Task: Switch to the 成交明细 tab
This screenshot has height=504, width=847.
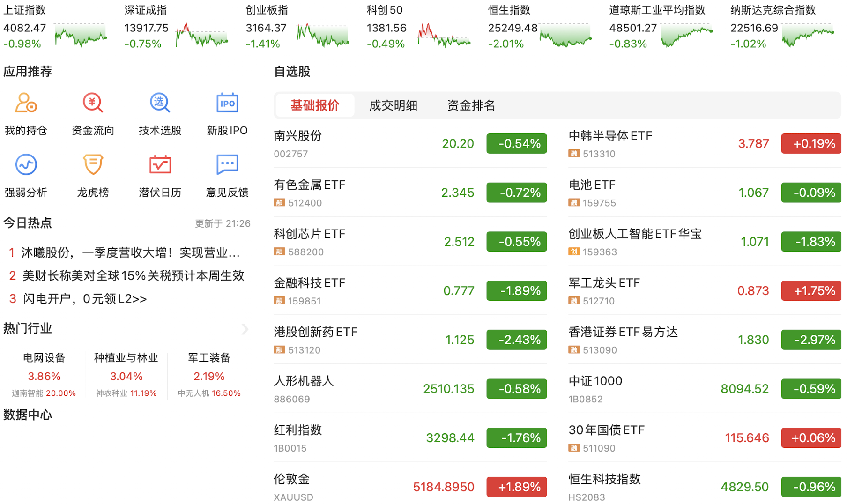Action: pyautogui.click(x=393, y=105)
